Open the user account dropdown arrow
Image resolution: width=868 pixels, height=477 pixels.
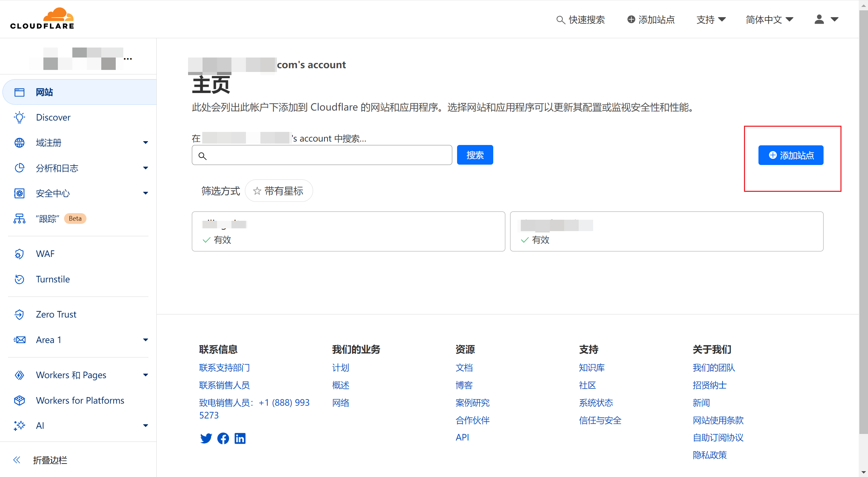[835, 19]
